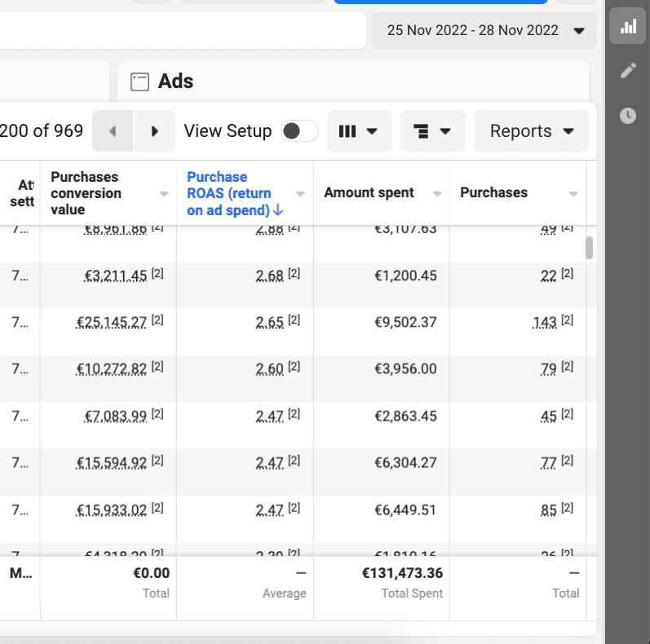This screenshot has width=650, height=644.
Task: Click the €25,145.27 purchases conversion value
Action: click(112, 323)
